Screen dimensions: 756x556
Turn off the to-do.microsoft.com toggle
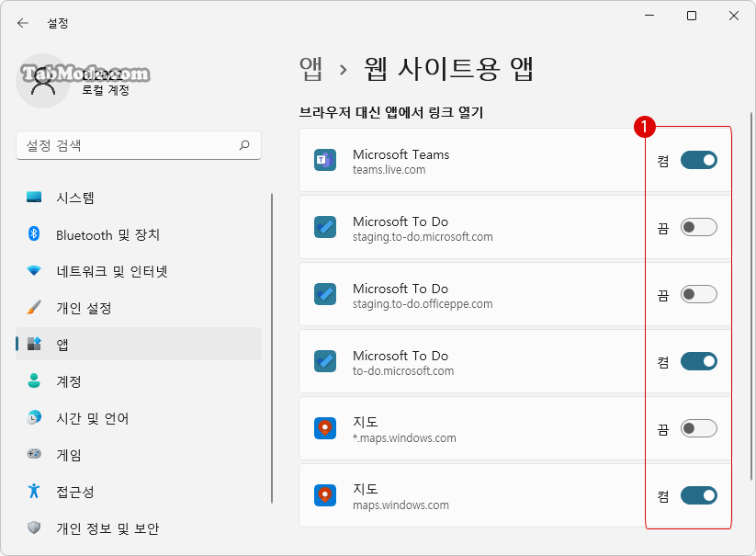pos(699,361)
